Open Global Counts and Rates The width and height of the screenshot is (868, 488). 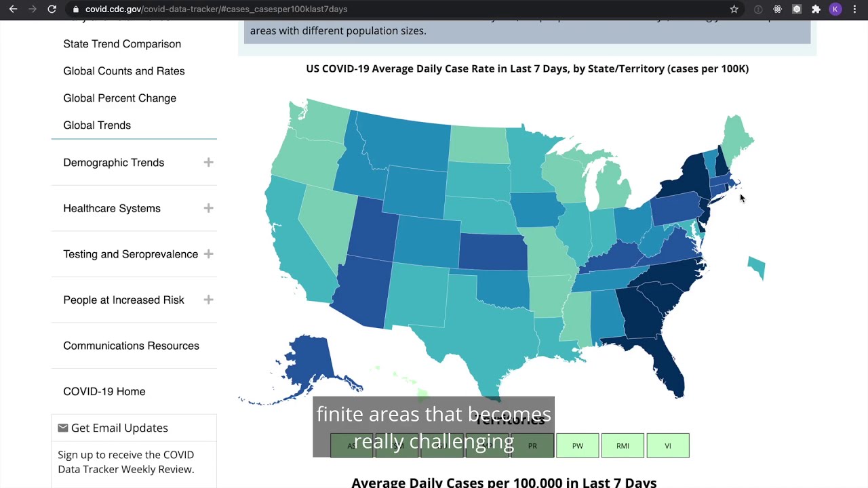124,71
